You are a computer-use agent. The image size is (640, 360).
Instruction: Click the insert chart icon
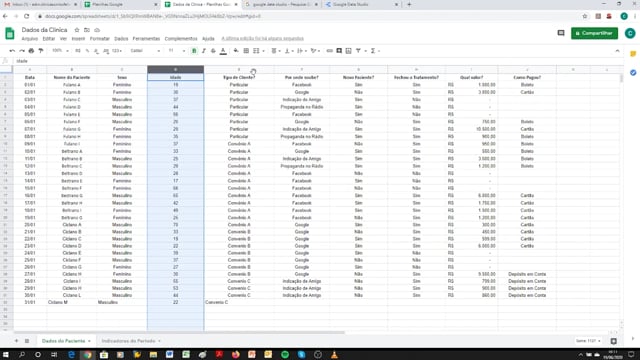point(348,51)
